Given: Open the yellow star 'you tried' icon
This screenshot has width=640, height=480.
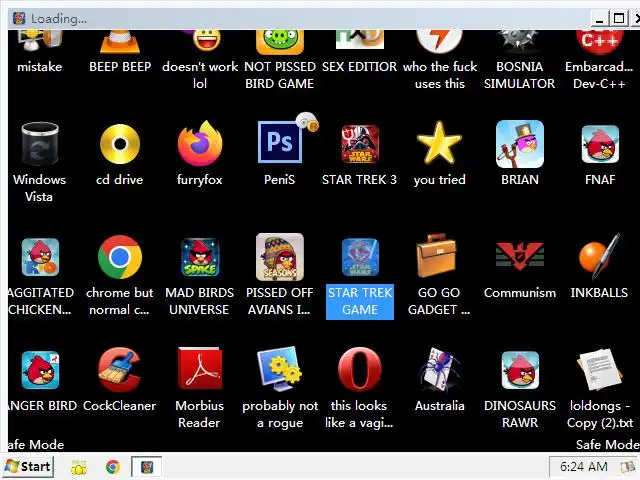Looking at the screenshot, I should point(439,143).
